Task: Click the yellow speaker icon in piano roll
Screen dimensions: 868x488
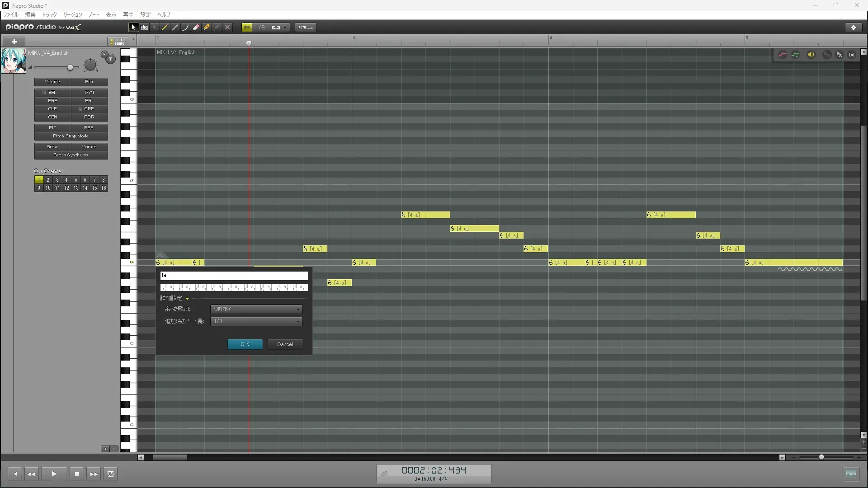Action: coord(811,55)
